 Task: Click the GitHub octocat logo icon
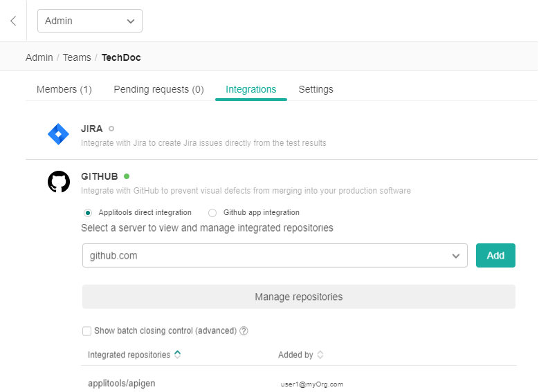pos(59,182)
